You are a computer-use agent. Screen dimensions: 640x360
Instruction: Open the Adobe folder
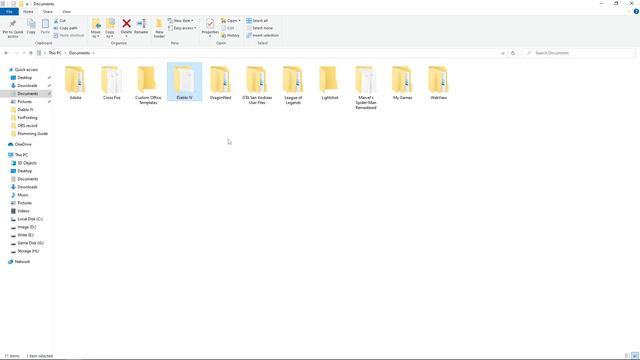tap(76, 83)
